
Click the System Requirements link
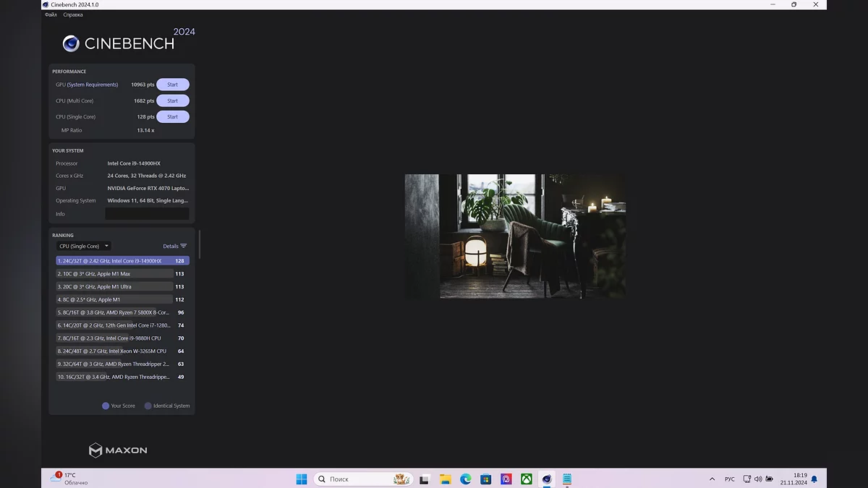tap(93, 85)
